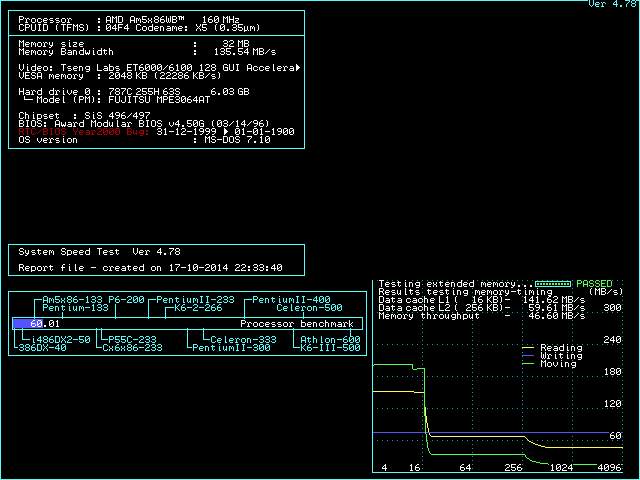Click the Ver 4.78 label at top right

point(611,5)
